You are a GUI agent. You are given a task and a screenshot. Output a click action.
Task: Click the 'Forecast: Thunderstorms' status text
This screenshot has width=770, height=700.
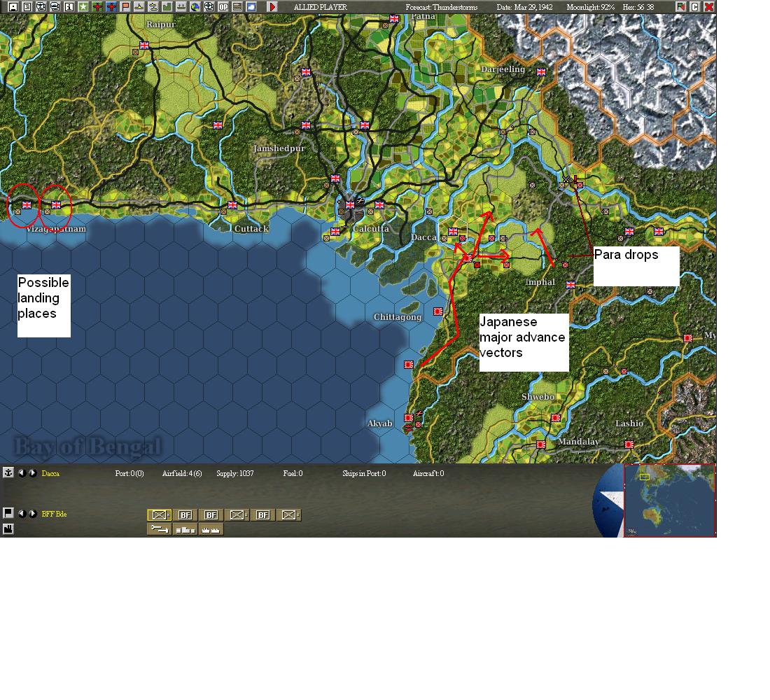[442, 8]
